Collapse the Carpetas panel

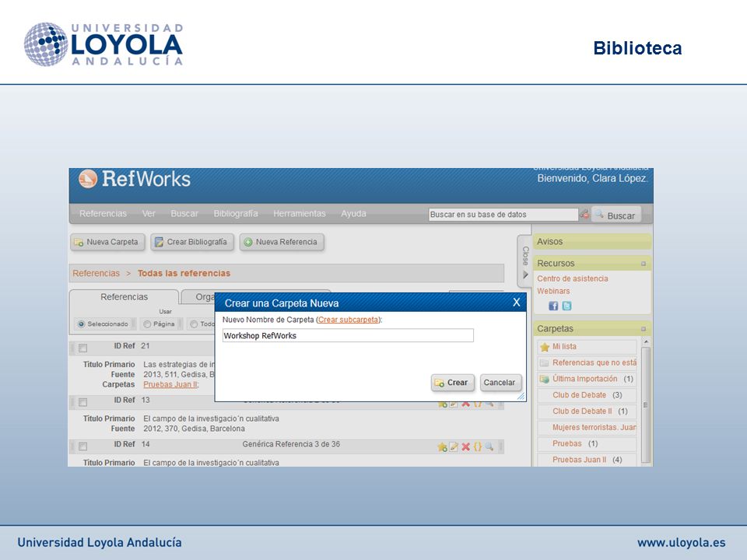click(644, 328)
